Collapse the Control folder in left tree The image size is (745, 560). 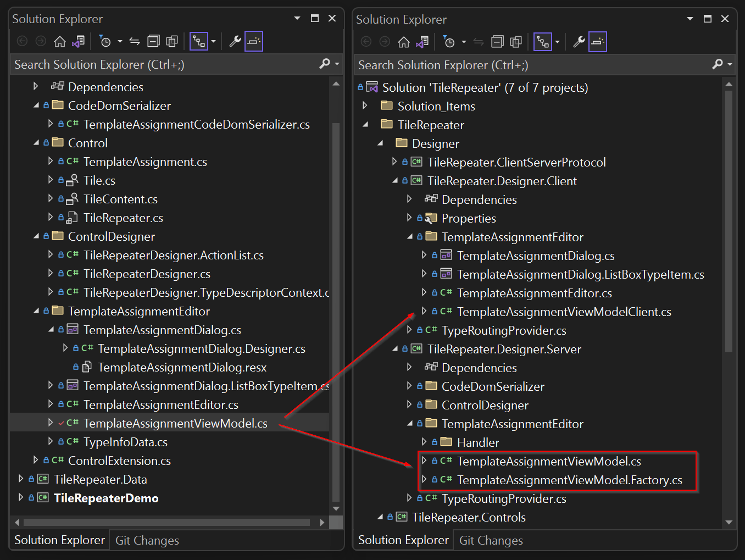36,142
